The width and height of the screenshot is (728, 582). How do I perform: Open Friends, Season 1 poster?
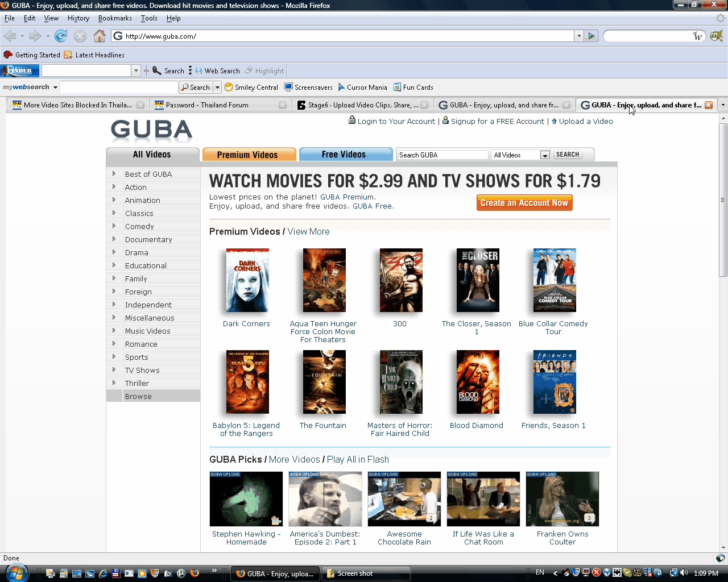tap(555, 382)
